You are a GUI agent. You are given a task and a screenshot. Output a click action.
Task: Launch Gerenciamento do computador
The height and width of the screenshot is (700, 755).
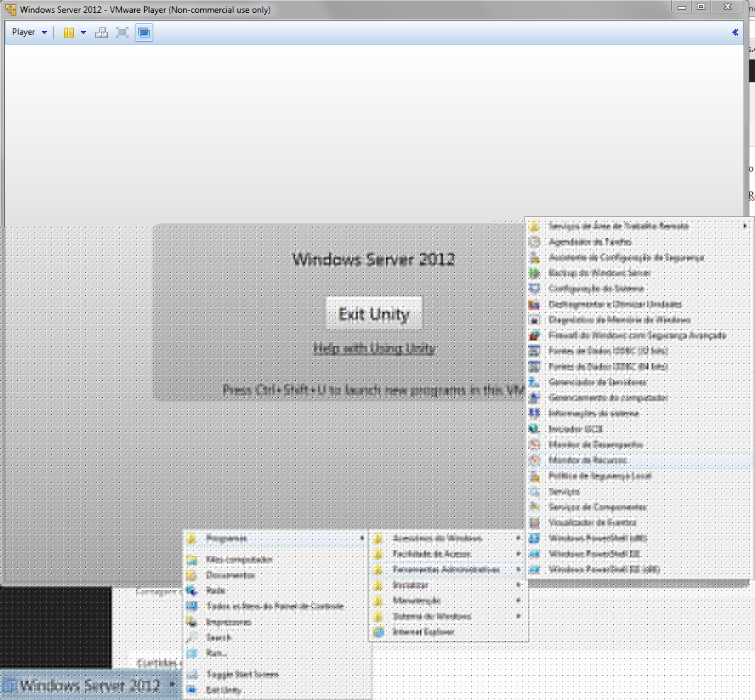pyautogui.click(x=639, y=397)
